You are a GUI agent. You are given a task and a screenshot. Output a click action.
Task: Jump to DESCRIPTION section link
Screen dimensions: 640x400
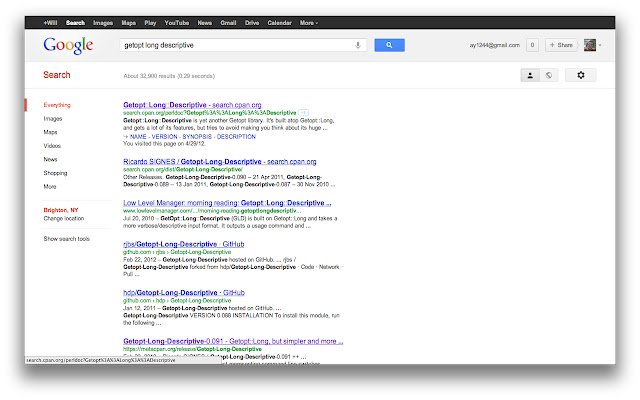(x=236, y=137)
